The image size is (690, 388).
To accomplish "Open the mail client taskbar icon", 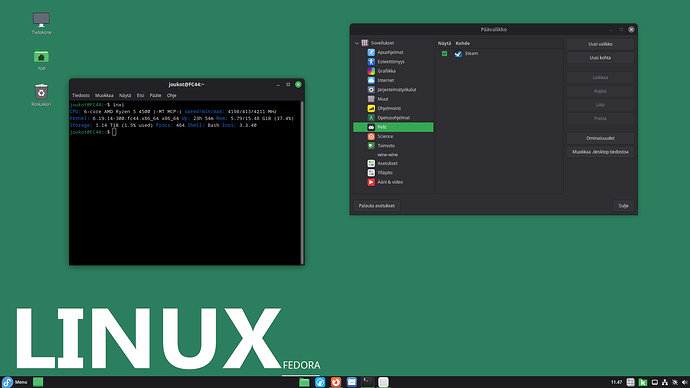I will click(x=352, y=382).
